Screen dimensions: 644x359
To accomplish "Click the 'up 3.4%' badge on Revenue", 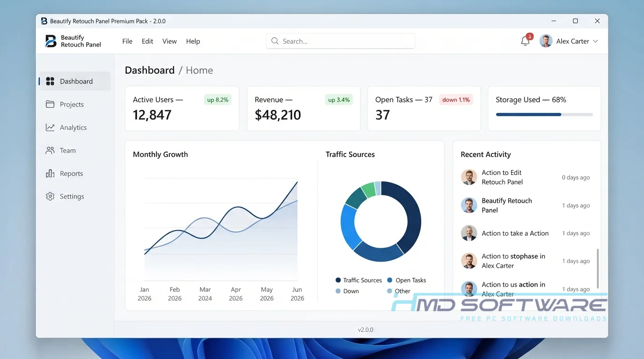I will pyautogui.click(x=339, y=100).
